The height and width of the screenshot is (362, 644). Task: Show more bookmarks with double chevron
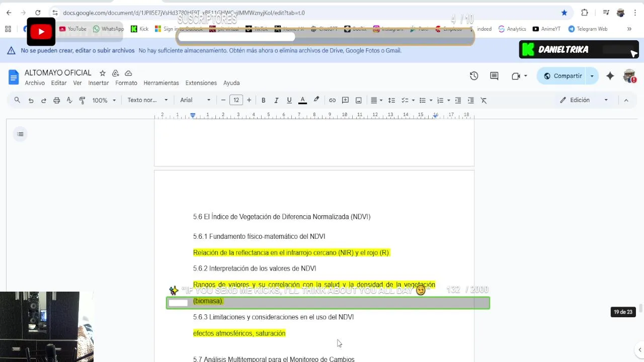pos(629,29)
